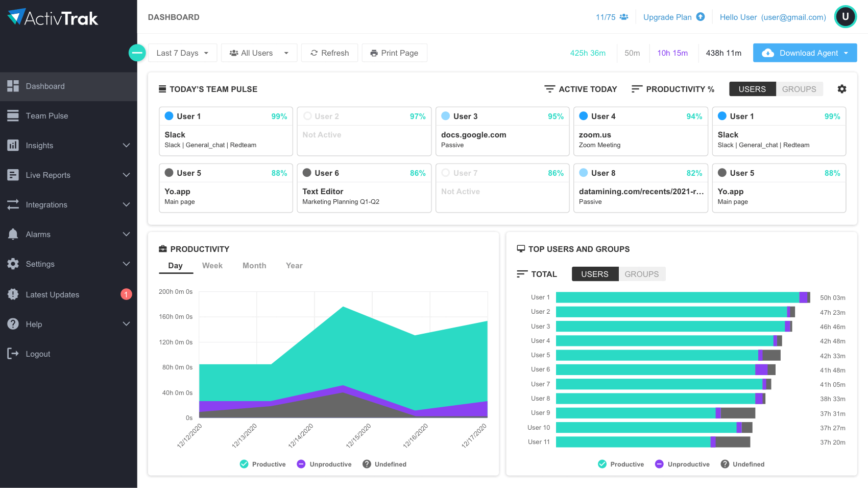868x488 pixels.
Task: Open the Last 7 Days date range dropdown
Action: tap(182, 53)
